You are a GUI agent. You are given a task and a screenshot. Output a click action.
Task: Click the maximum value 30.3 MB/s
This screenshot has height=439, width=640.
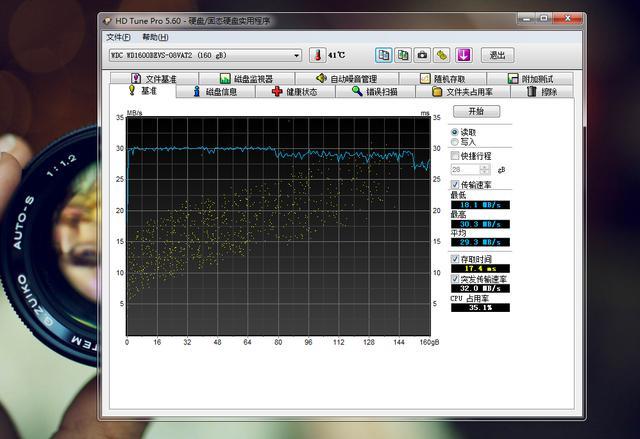pos(480,224)
